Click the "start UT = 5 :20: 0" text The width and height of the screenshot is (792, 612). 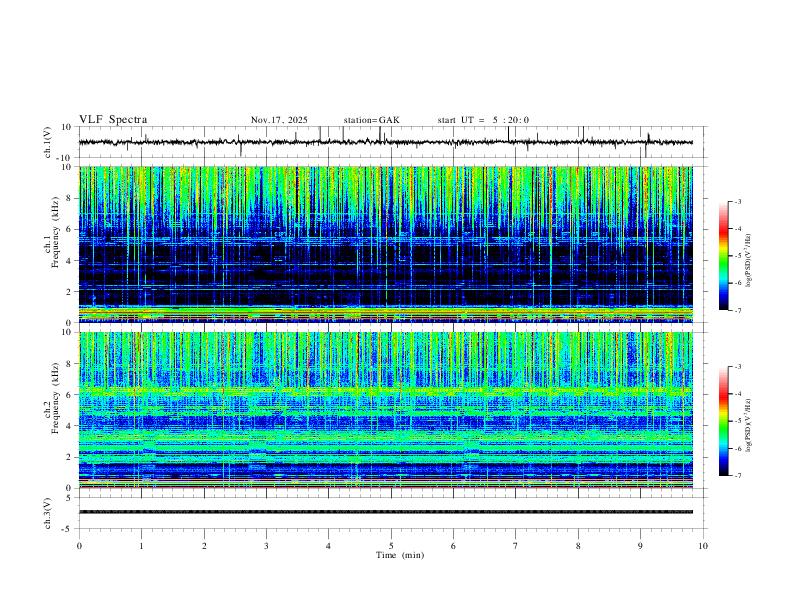point(483,120)
